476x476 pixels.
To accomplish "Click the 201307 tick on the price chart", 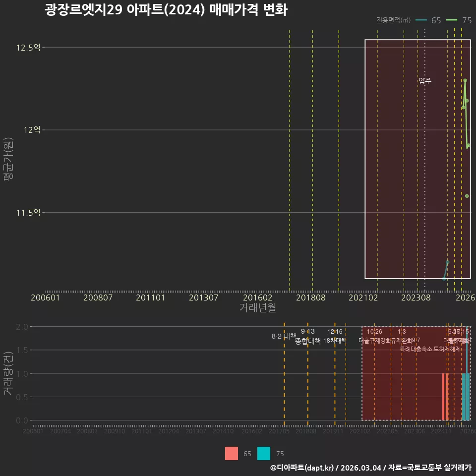I will pyautogui.click(x=203, y=297).
